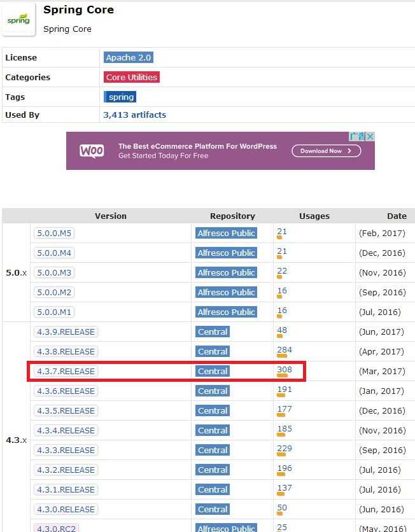Image resolution: width=415 pixels, height=532 pixels.
Task: Click Central repository for 4.3.6.RELEASE
Action: click(x=213, y=391)
